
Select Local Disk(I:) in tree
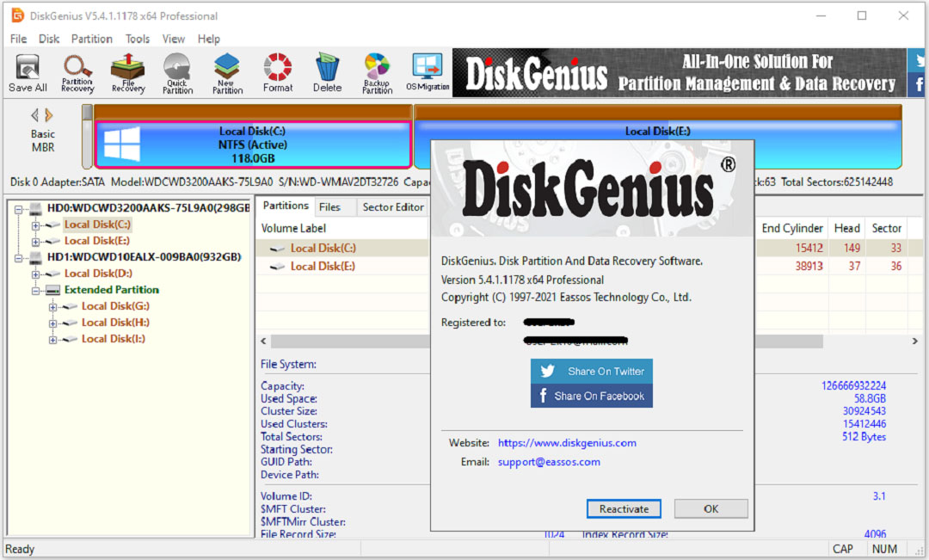pos(114,339)
